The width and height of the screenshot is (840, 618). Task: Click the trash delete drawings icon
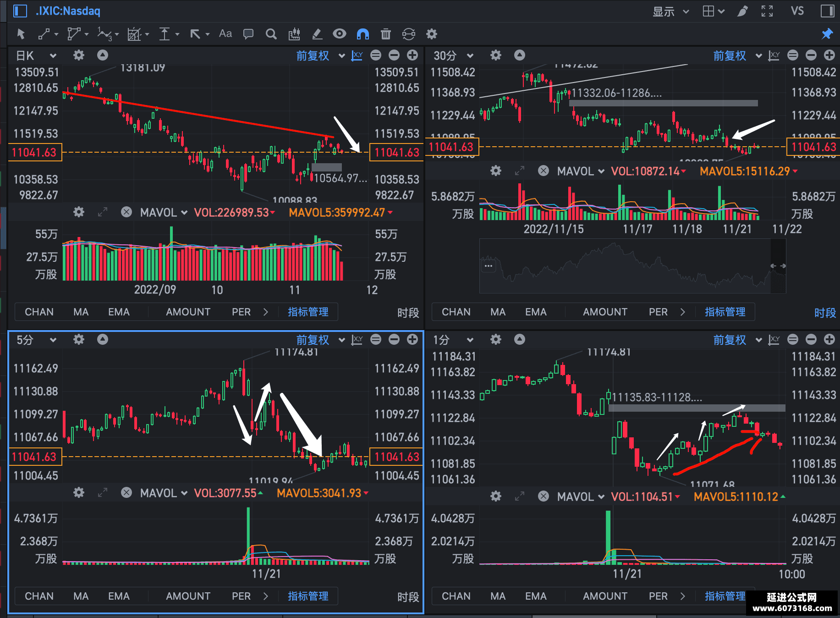(x=386, y=34)
